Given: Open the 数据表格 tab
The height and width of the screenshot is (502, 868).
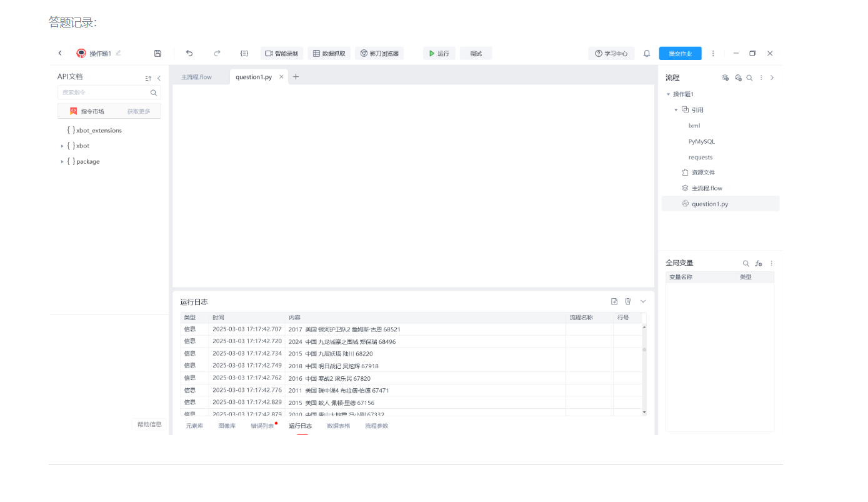Looking at the screenshot, I should click(338, 426).
